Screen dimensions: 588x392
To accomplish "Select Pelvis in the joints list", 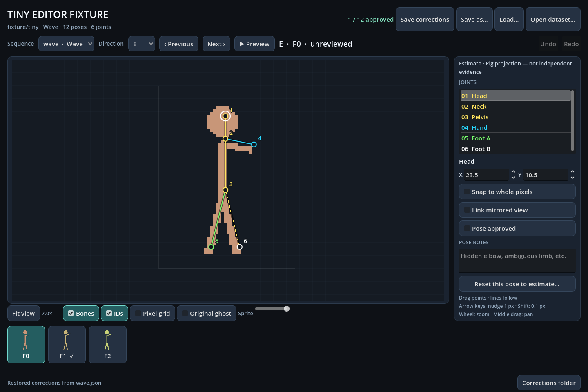I will tap(515, 117).
